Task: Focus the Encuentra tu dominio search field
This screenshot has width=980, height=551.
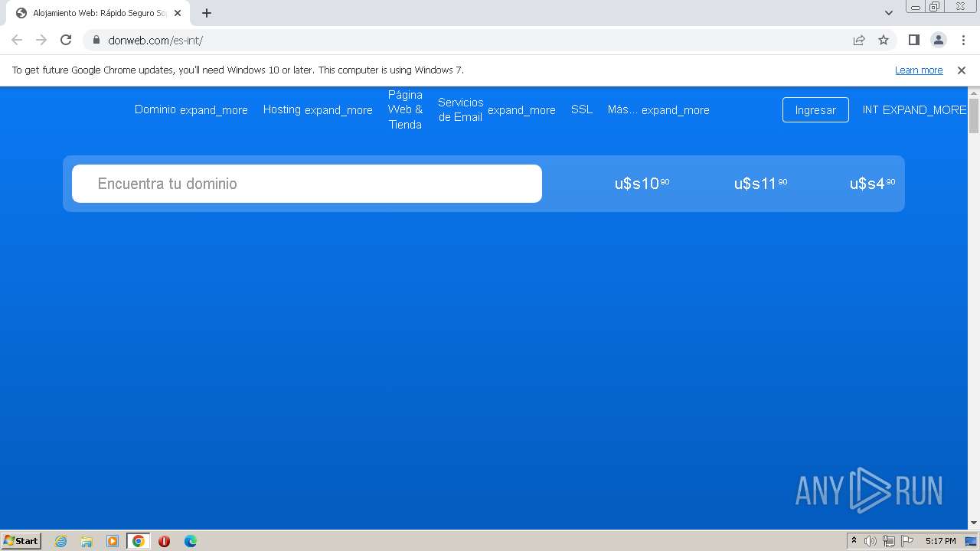Action: point(307,184)
